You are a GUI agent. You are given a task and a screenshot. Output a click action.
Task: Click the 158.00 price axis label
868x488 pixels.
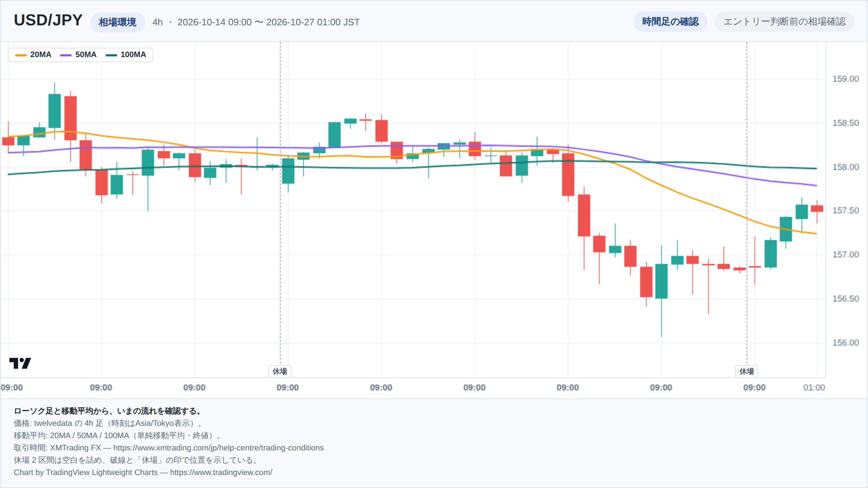(x=846, y=167)
